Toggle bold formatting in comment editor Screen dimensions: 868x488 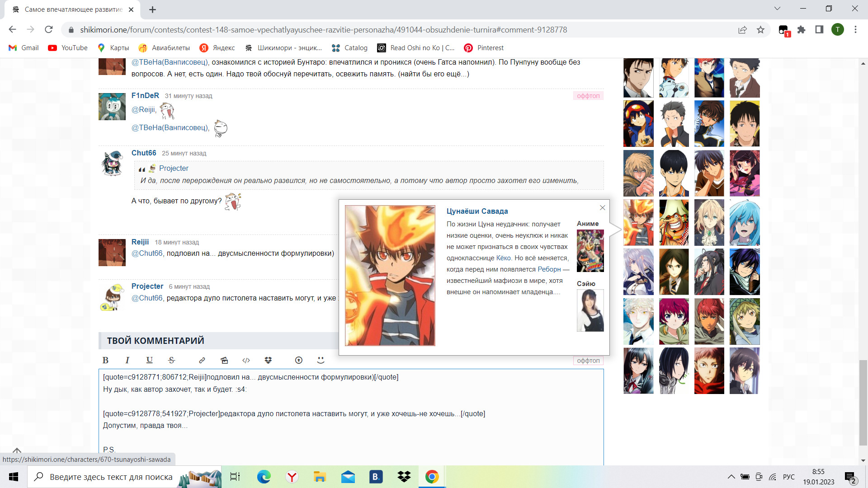coord(105,360)
